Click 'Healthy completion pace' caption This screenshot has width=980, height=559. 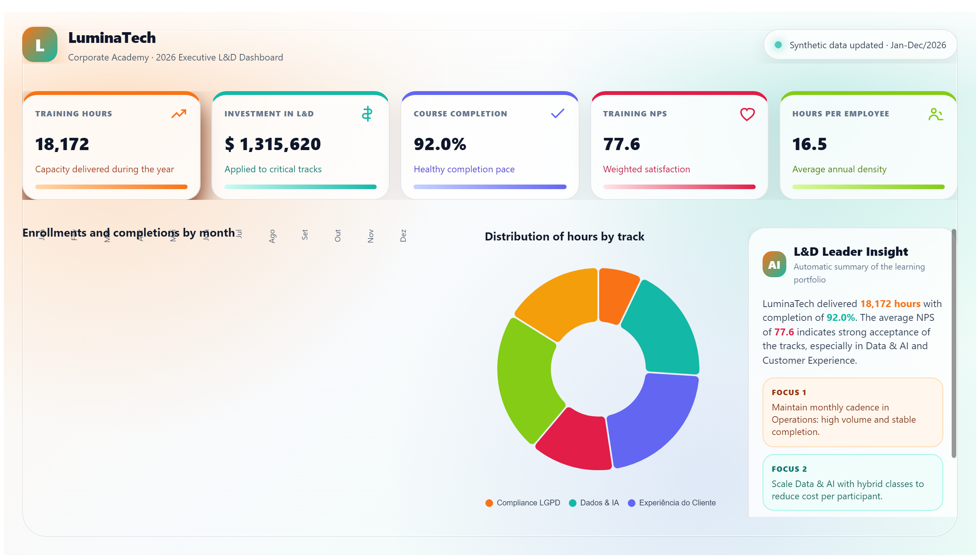[464, 169]
